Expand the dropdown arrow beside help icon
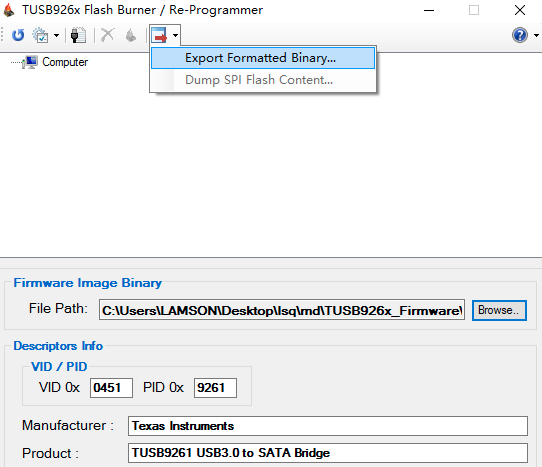Image resolution: width=542 pixels, height=467 pixels. 536,35
